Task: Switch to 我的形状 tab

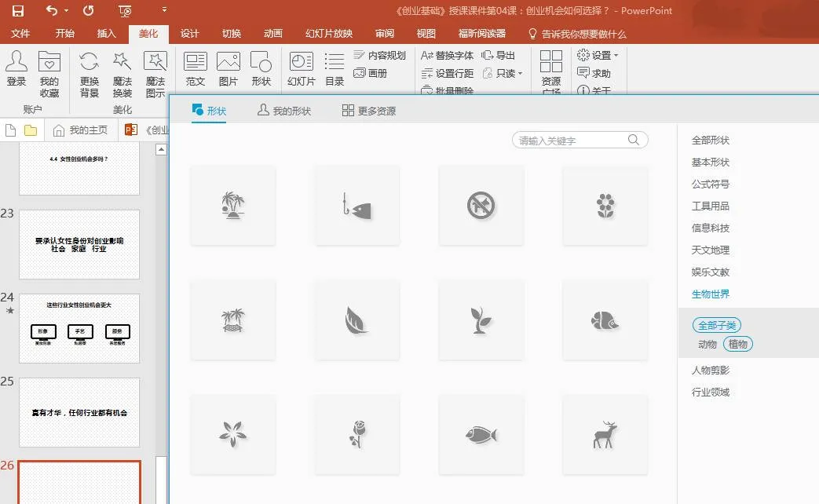Action: 284,111
